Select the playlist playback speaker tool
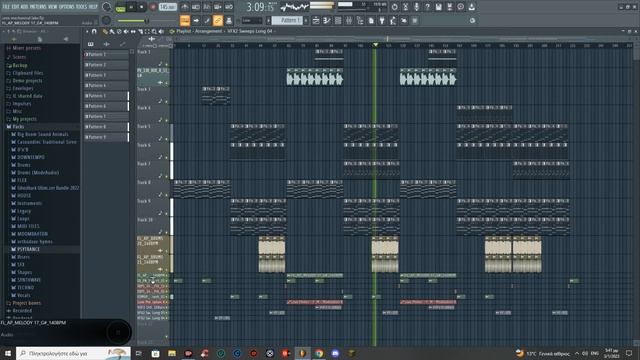This screenshot has width=640, height=360. (161, 31)
